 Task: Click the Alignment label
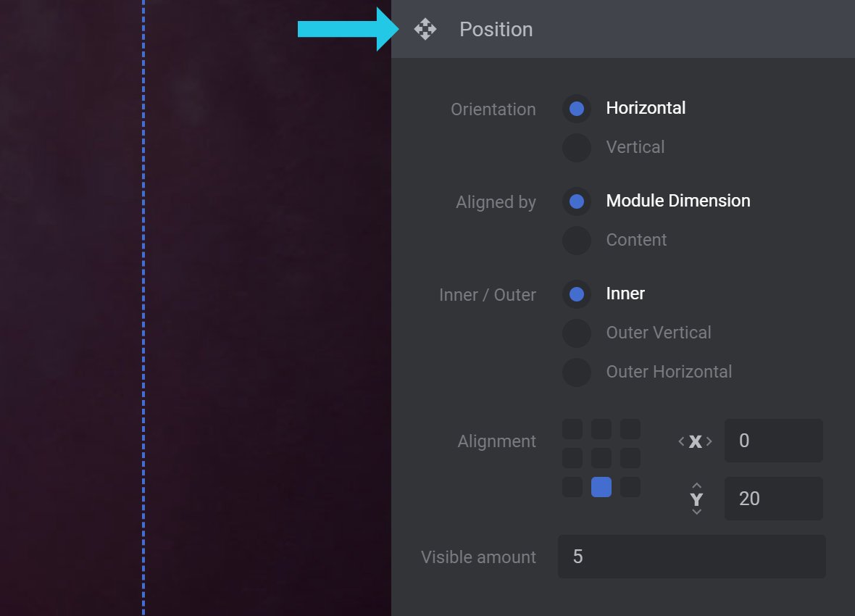[496, 441]
